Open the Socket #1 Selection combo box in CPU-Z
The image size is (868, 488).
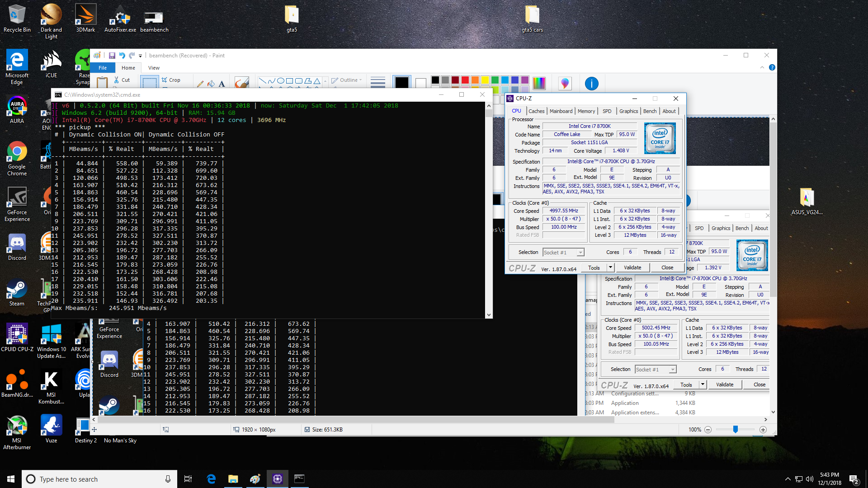(x=563, y=253)
